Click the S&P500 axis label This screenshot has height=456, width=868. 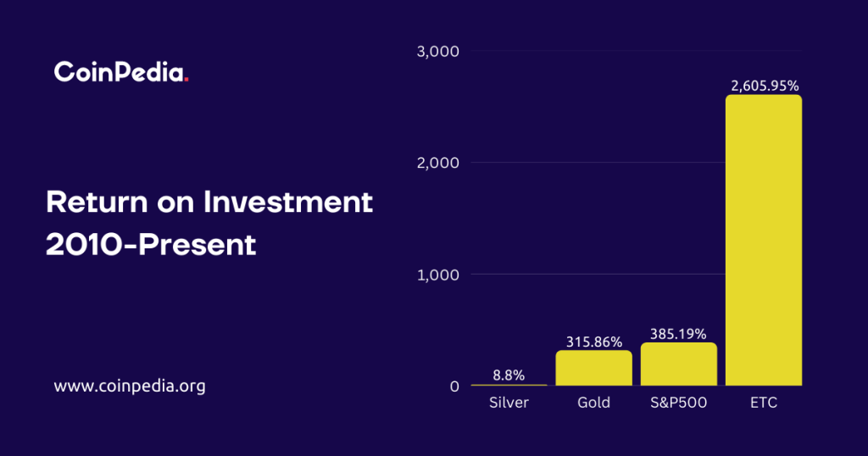[679, 403]
